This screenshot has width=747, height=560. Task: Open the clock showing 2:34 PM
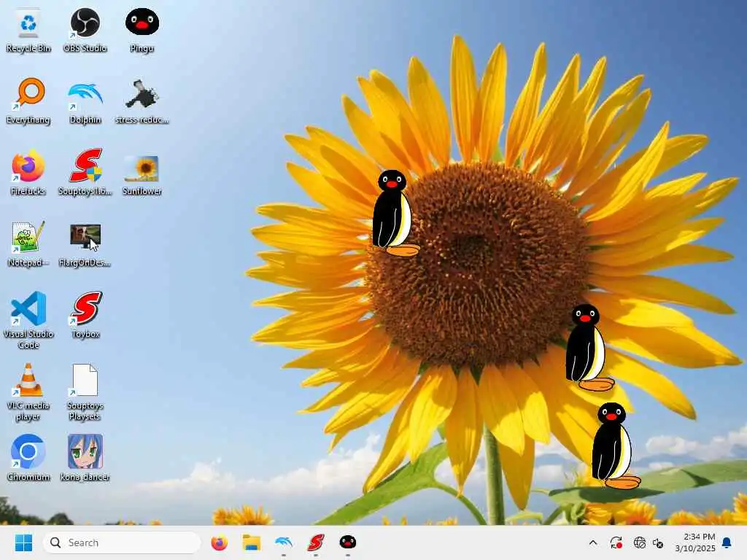coord(695,542)
